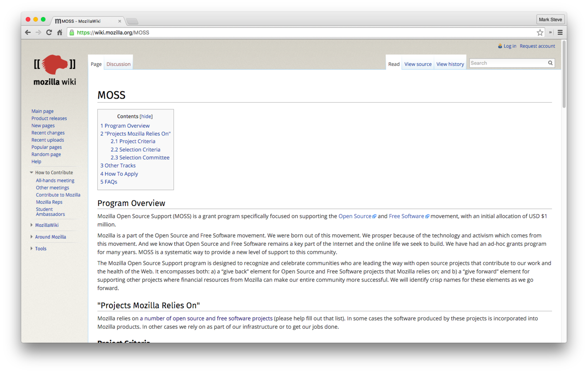588x373 pixels.
Task: Open Other meetings link
Action: click(52, 188)
